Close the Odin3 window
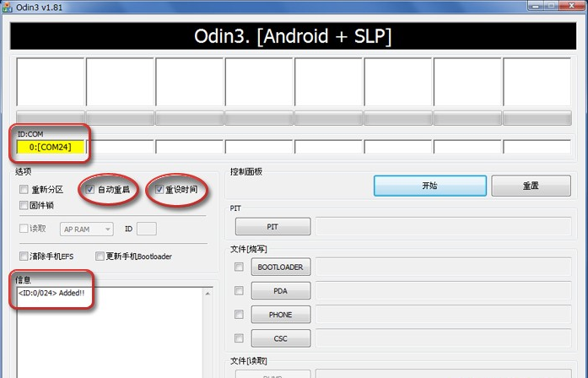 pos(572,5)
